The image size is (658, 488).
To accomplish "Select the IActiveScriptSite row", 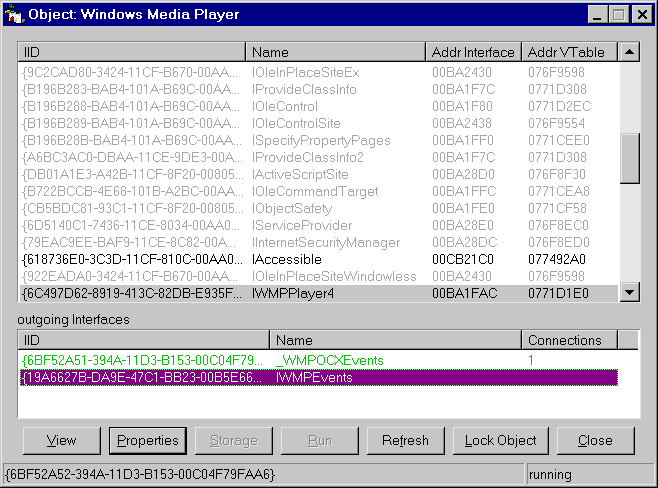I will [319, 174].
